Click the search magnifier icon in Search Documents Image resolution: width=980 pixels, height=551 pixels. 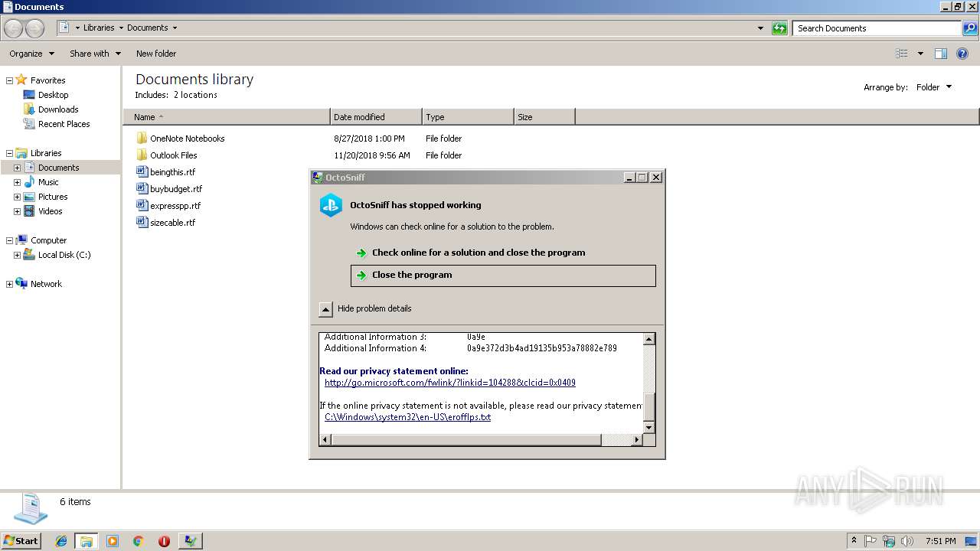pyautogui.click(x=970, y=28)
